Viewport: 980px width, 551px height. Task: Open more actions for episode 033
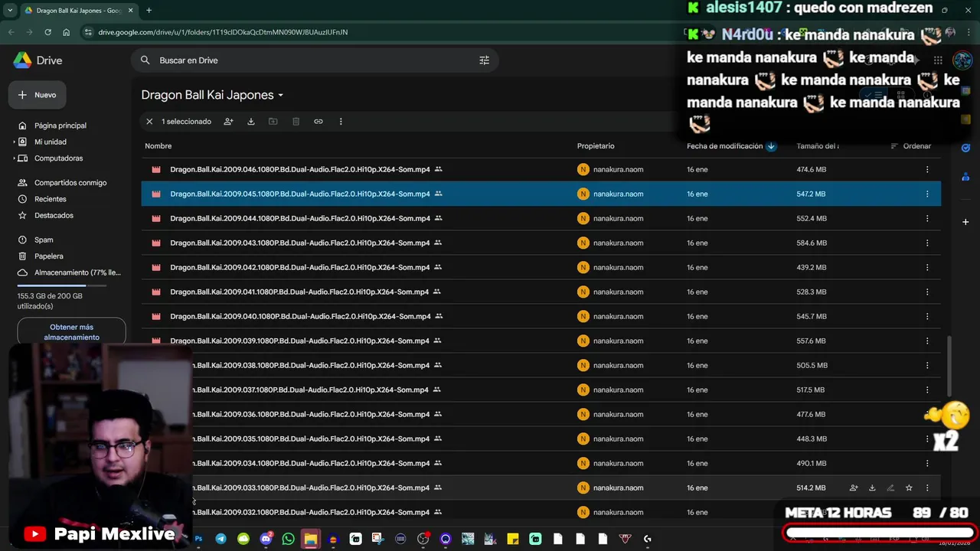coord(927,487)
